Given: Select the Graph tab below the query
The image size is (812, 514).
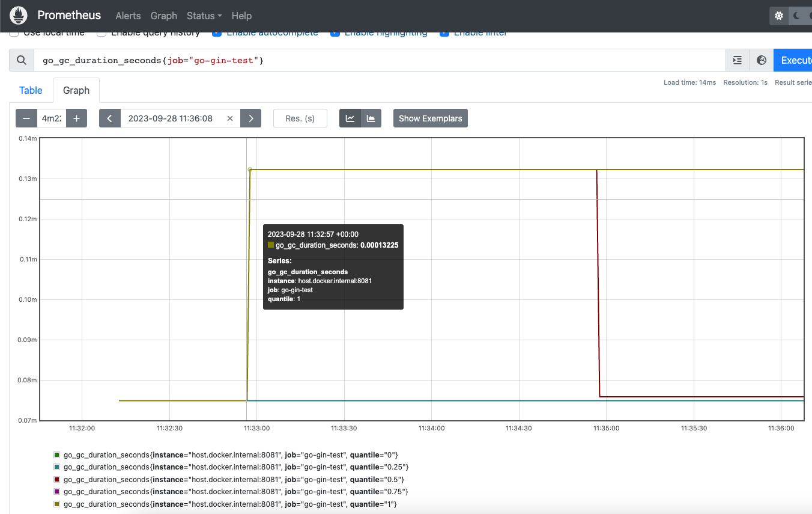Looking at the screenshot, I should pyautogui.click(x=76, y=90).
